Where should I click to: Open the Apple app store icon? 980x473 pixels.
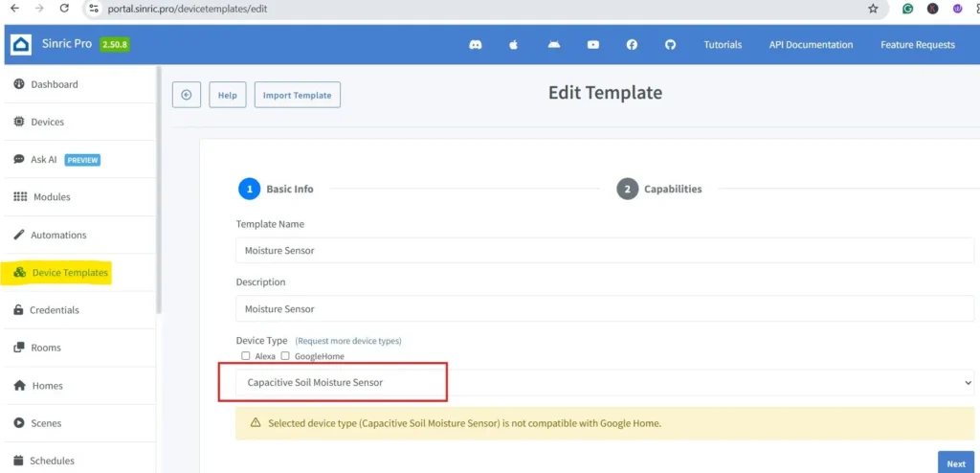514,45
